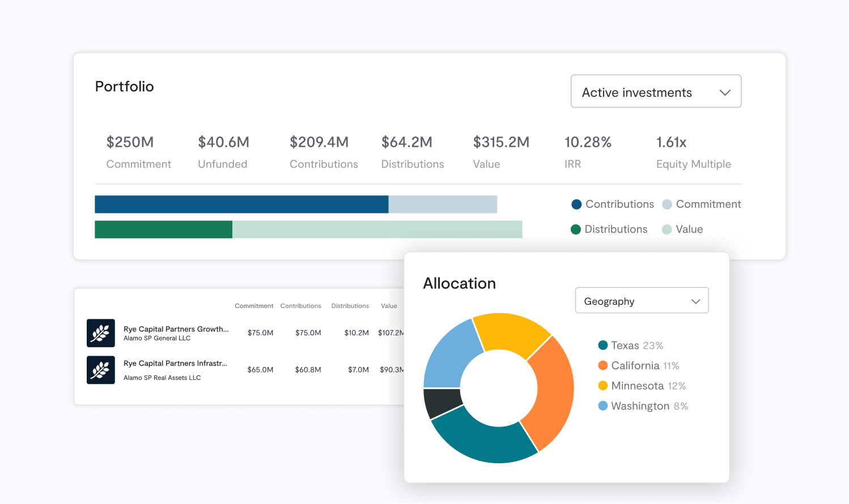
Task: Toggle Washington legend entry in Allocation
Action: pyautogui.click(x=643, y=406)
